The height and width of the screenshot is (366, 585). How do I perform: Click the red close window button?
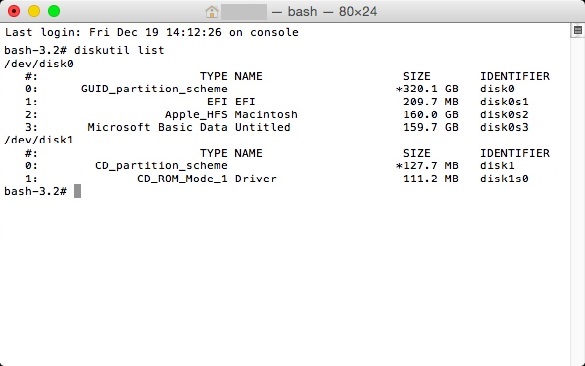pos(14,11)
